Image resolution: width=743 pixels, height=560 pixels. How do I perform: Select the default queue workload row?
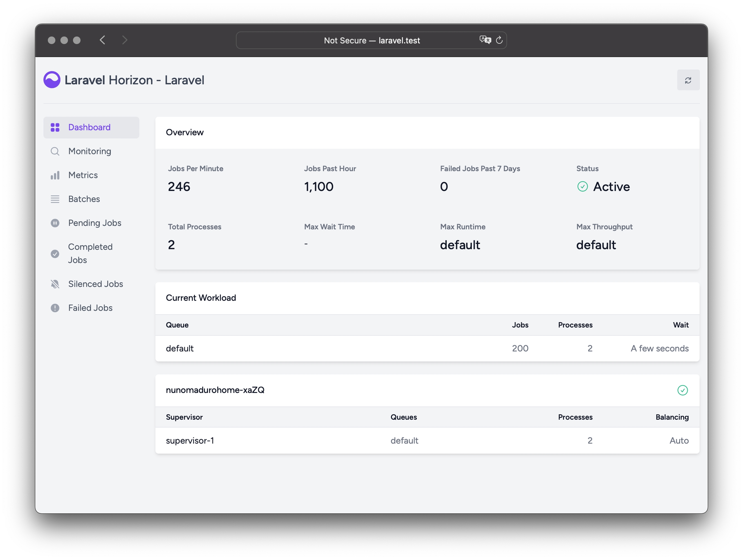(x=427, y=348)
